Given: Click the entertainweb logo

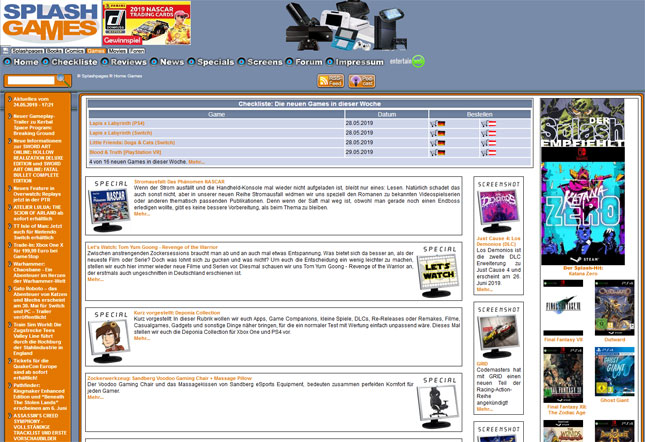Looking at the screenshot, I should tap(407, 61).
